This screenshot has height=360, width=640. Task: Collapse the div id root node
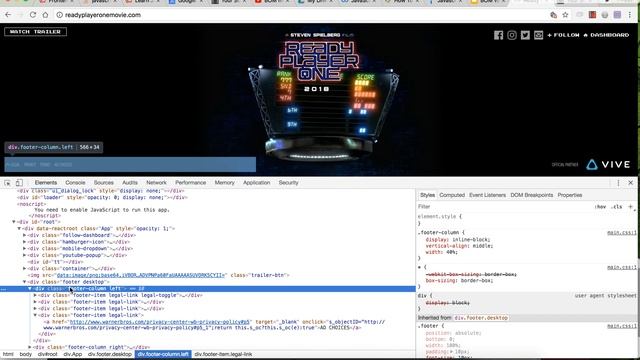tap(14, 222)
